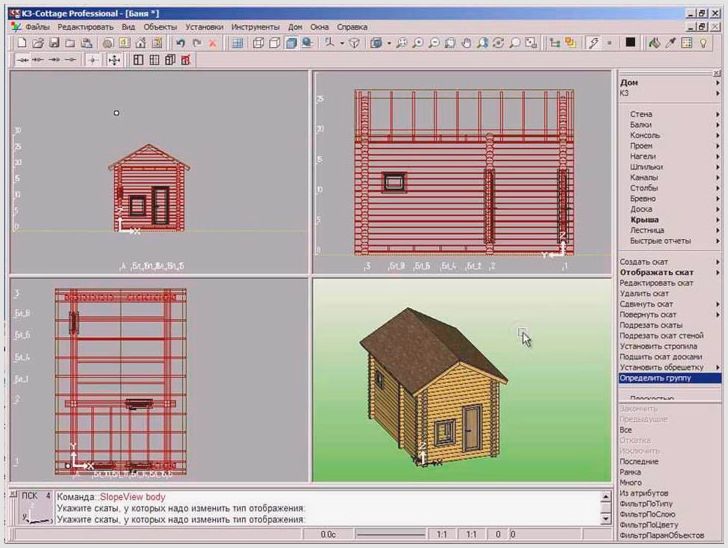This screenshot has width=728, height=548.
Task: Open a file with the folder icon
Action: [x=38, y=43]
